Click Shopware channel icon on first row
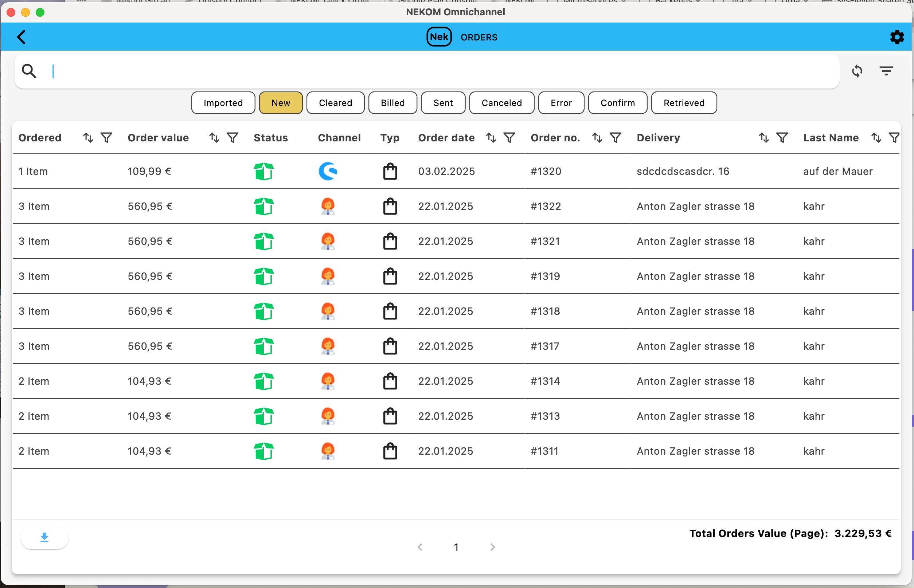This screenshot has width=914, height=588. [328, 171]
